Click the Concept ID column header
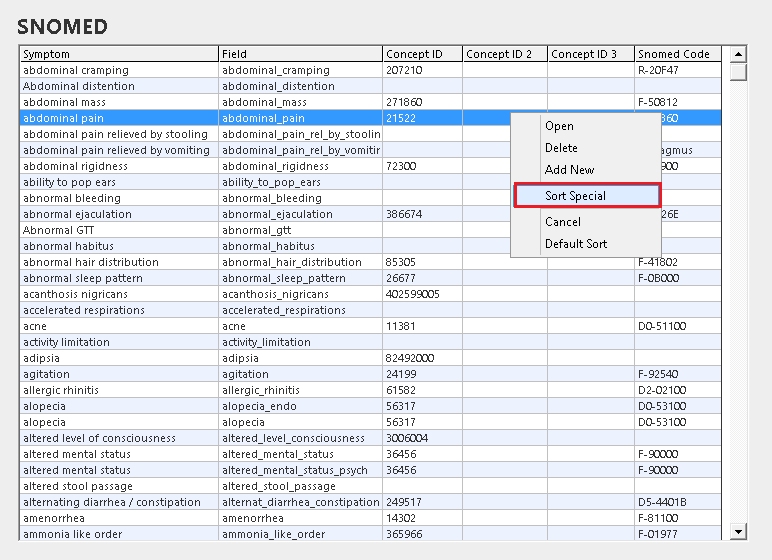This screenshot has width=772, height=560. (x=422, y=54)
